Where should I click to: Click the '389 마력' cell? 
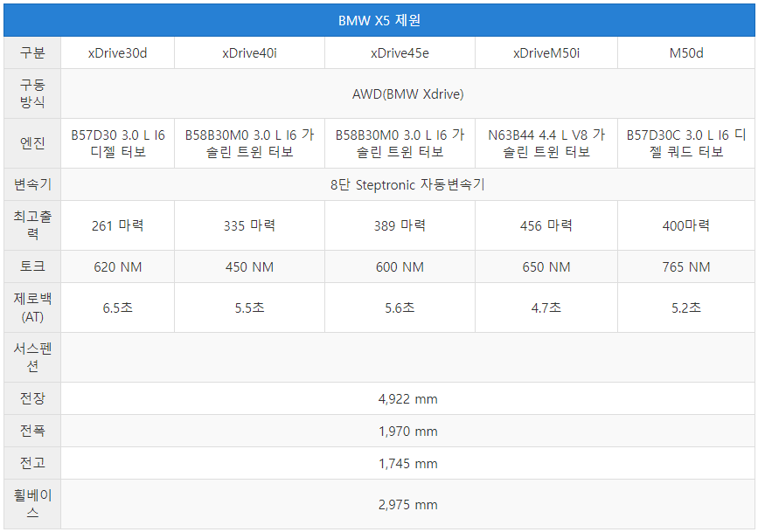click(400, 225)
